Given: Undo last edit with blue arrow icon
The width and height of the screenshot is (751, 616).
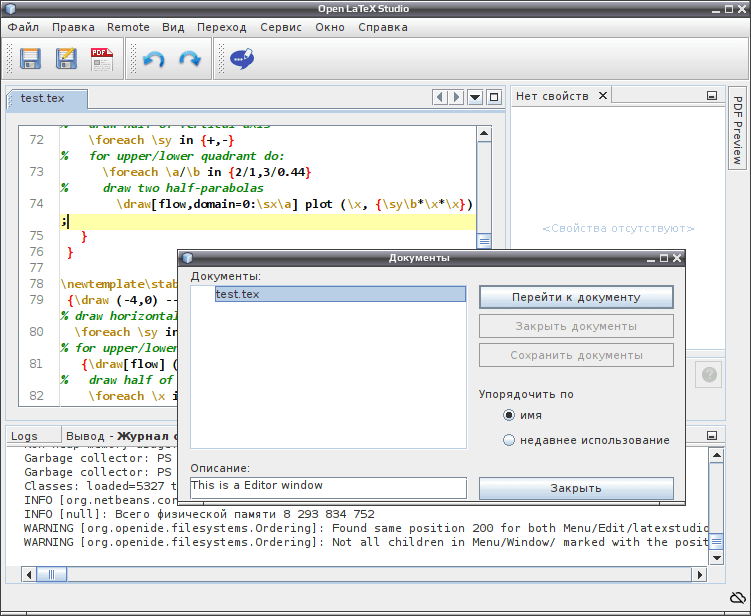Looking at the screenshot, I should 154,59.
